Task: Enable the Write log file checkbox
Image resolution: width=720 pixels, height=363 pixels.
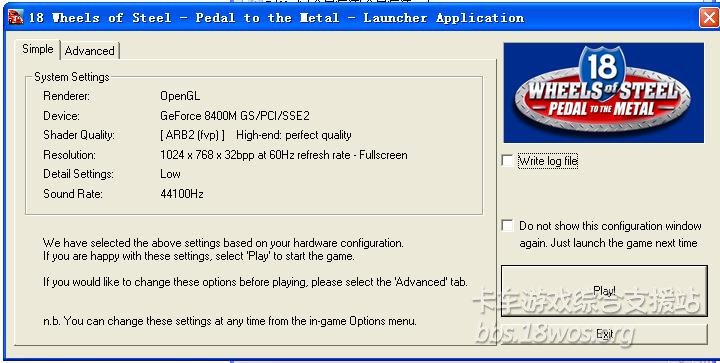Action: click(507, 161)
